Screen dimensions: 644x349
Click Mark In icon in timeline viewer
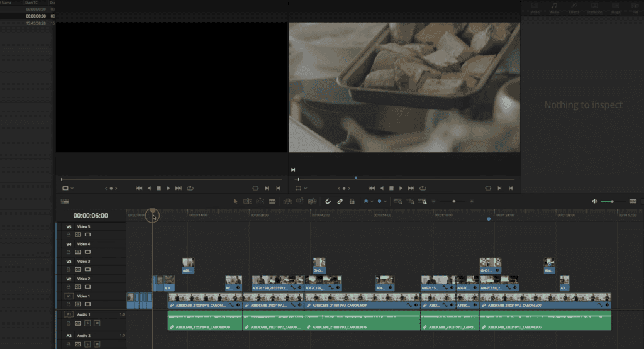point(499,188)
